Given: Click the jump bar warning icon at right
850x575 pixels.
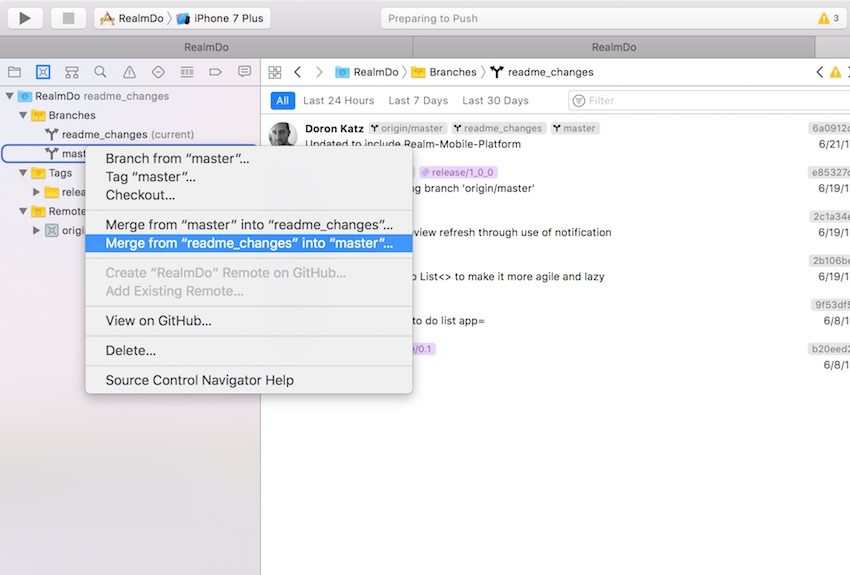Looking at the screenshot, I should pyautogui.click(x=835, y=72).
